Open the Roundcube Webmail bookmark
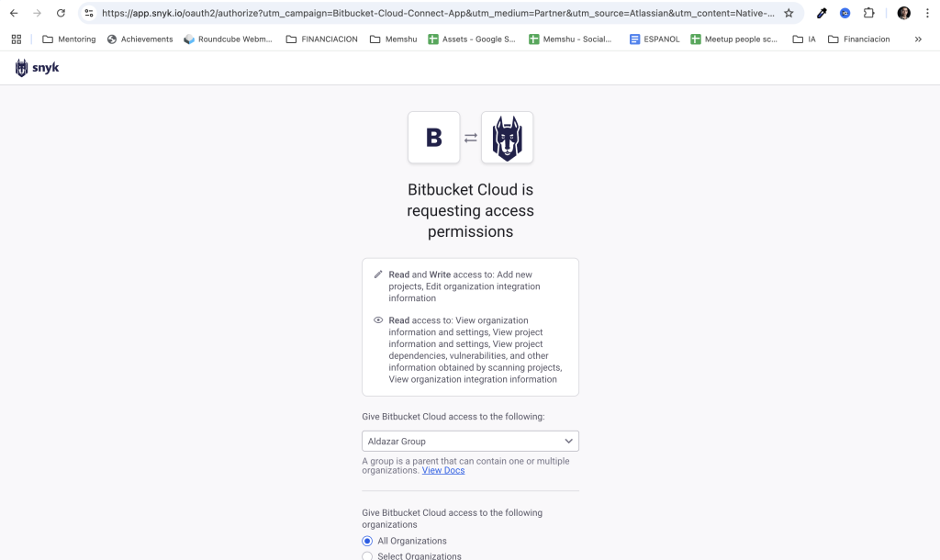The height and width of the screenshot is (560, 940). coord(228,39)
